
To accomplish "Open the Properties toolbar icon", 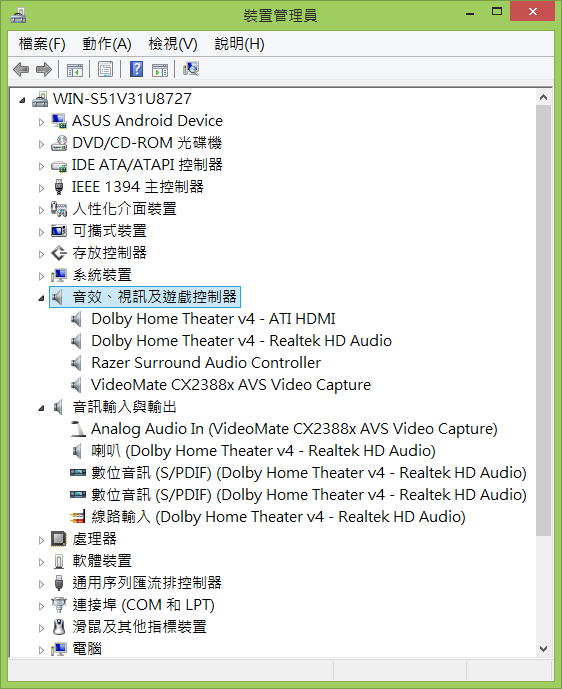I will [105, 69].
